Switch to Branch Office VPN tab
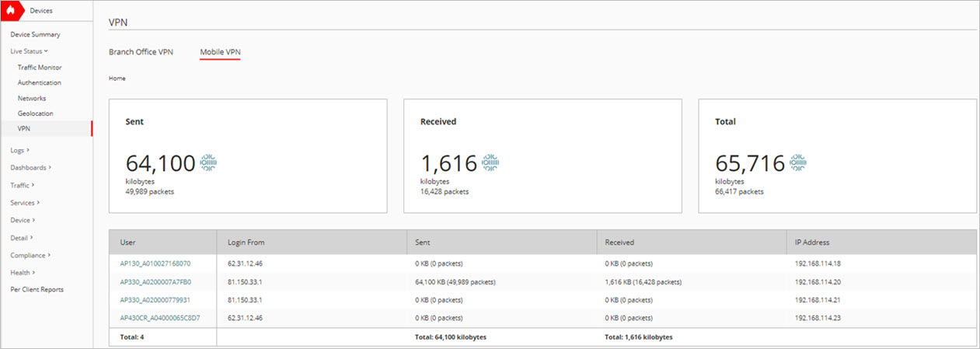The width and height of the screenshot is (980, 349). pyautogui.click(x=141, y=52)
